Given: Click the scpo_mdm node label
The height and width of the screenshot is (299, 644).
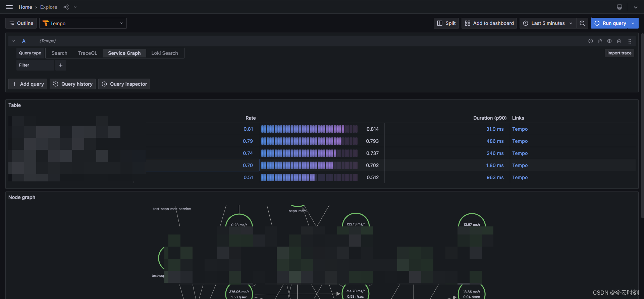Looking at the screenshot, I should [298, 211].
